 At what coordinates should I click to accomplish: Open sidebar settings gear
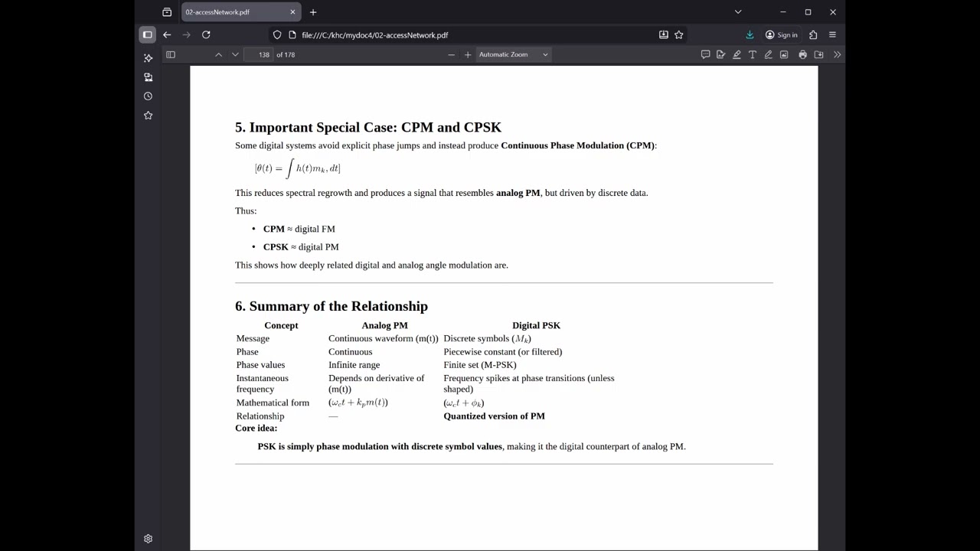point(148,539)
